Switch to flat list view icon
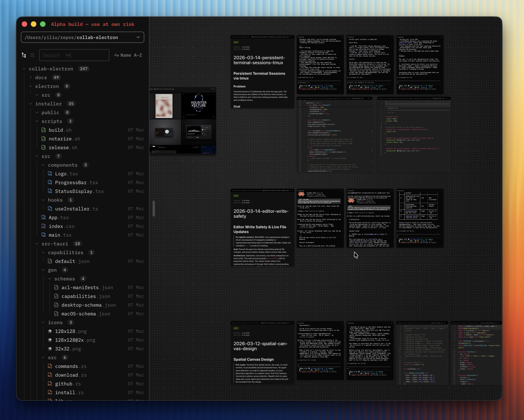This screenshot has width=524, height=420. [32, 55]
